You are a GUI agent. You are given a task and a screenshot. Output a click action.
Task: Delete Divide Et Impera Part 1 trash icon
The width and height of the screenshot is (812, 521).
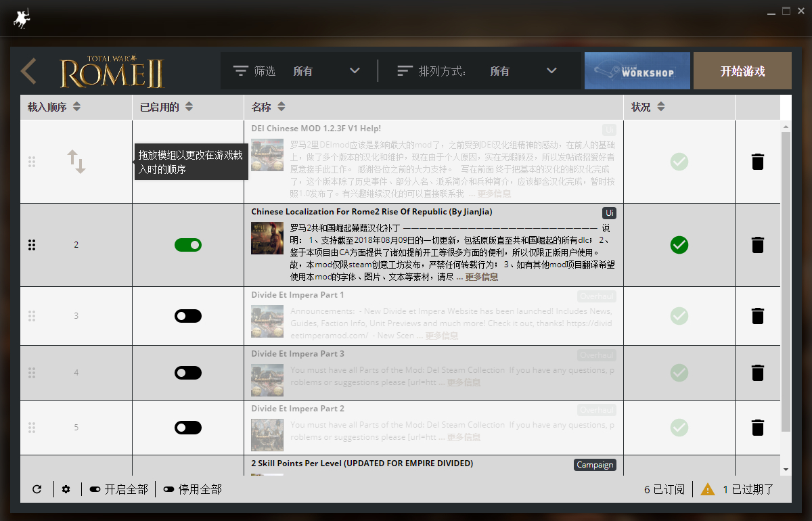click(758, 316)
